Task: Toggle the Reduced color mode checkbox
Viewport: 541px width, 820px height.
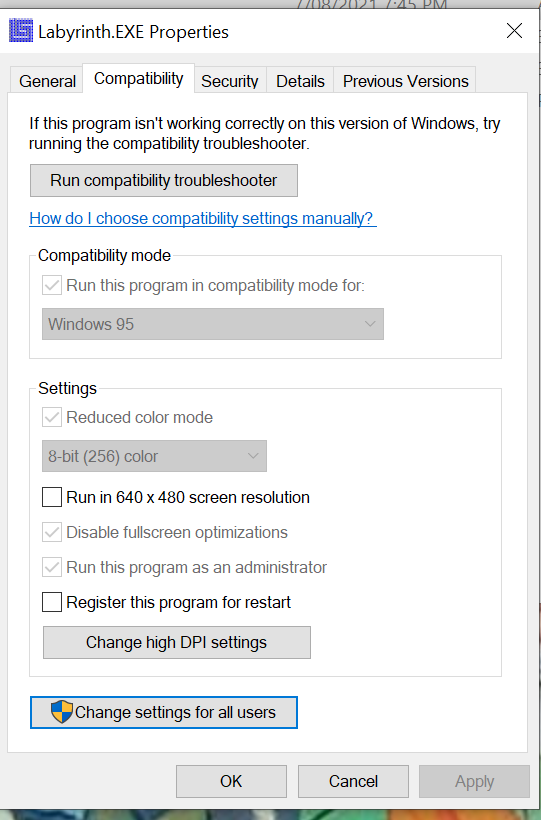Action: (52, 417)
